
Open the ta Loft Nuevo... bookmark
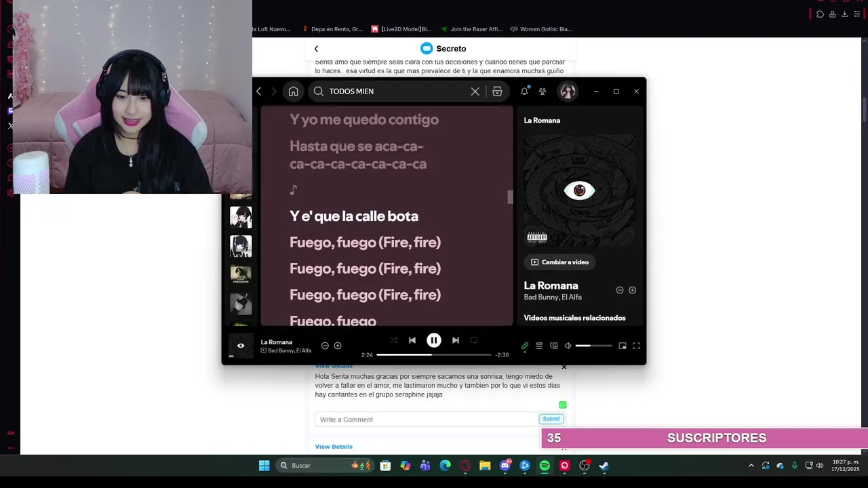point(272,29)
